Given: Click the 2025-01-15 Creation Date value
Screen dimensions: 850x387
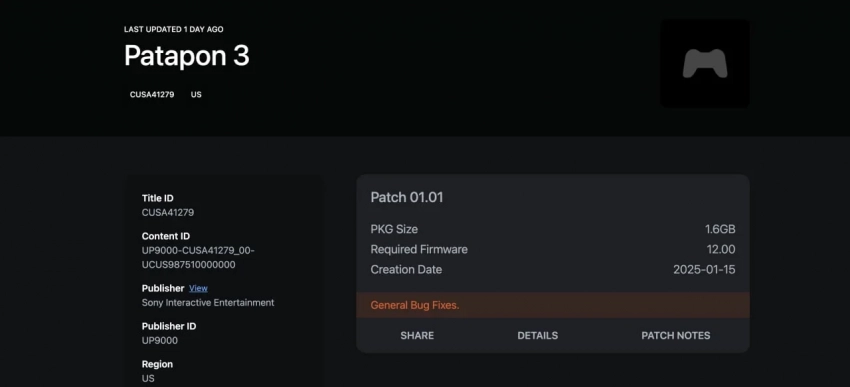Looking at the screenshot, I should point(704,269).
